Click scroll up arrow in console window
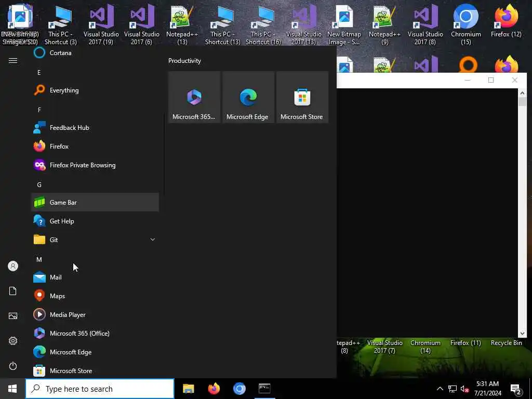 click(x=522, y=93)
